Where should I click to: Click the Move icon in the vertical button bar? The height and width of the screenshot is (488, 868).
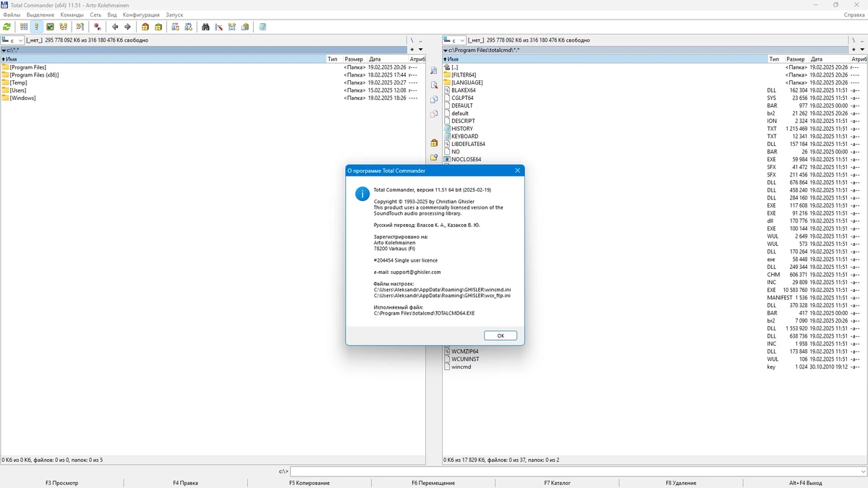[434, 114]
